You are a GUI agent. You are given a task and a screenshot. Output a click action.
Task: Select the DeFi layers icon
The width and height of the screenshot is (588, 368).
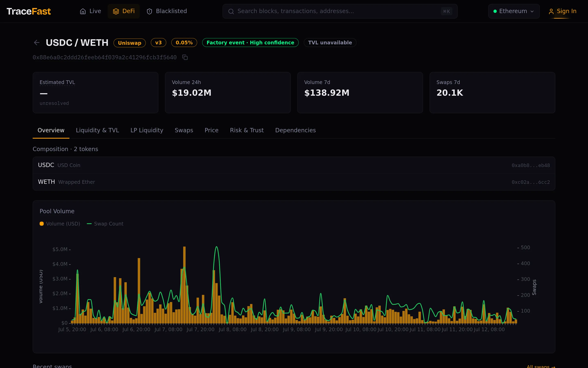116,11
